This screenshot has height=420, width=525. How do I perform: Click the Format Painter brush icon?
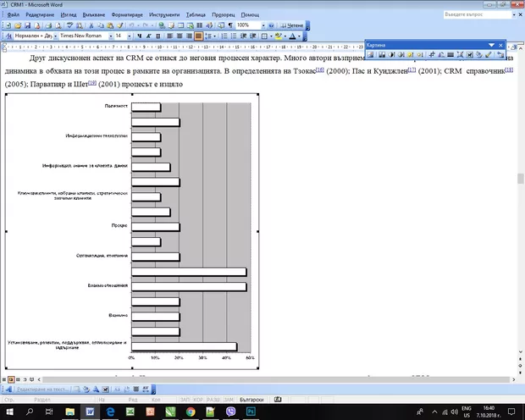click(x=119, y=25)
